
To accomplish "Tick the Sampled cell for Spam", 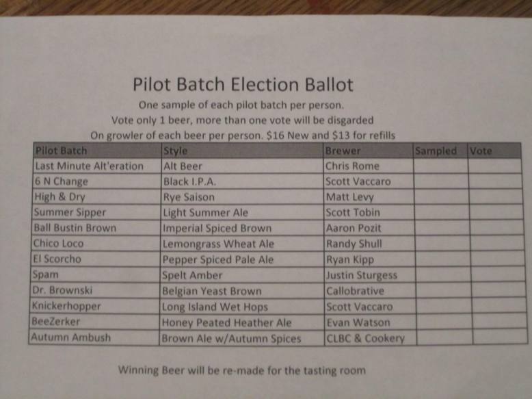I will point(440,276).
